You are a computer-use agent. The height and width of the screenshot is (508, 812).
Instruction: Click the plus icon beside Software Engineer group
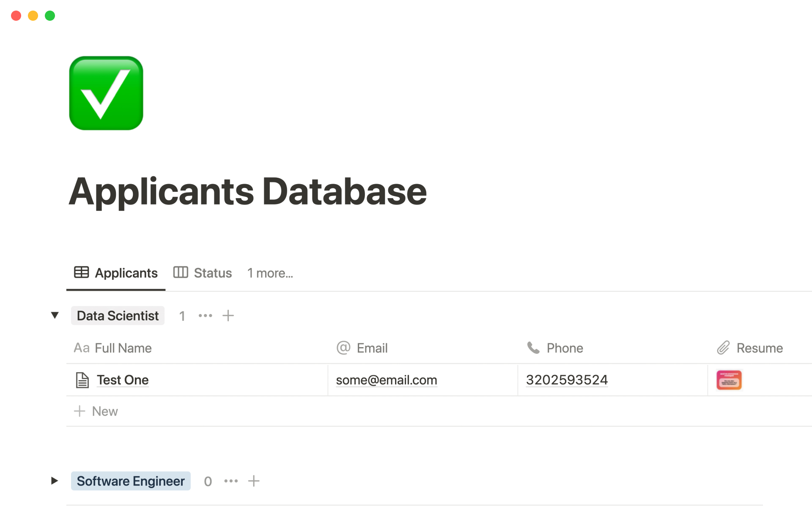coord(253,481)
